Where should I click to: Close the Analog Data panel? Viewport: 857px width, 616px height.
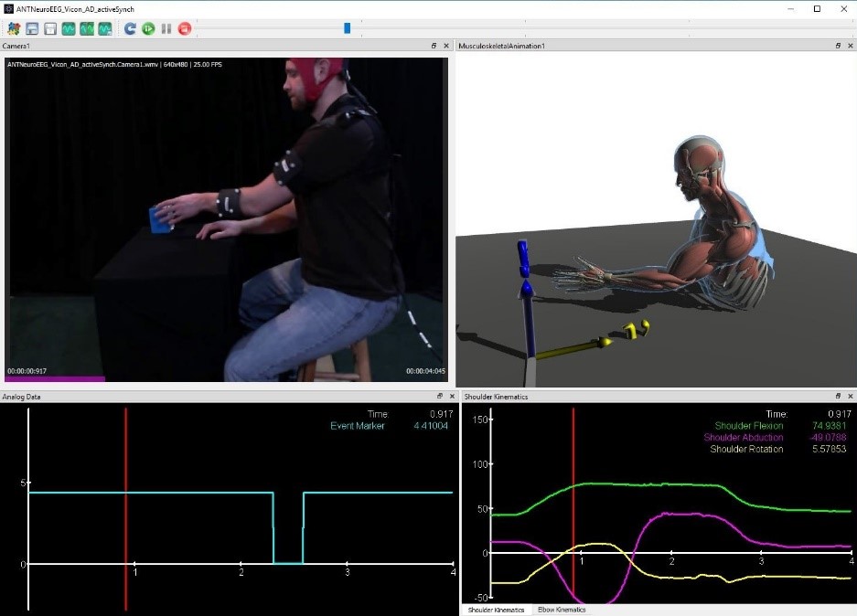[451, 397]
